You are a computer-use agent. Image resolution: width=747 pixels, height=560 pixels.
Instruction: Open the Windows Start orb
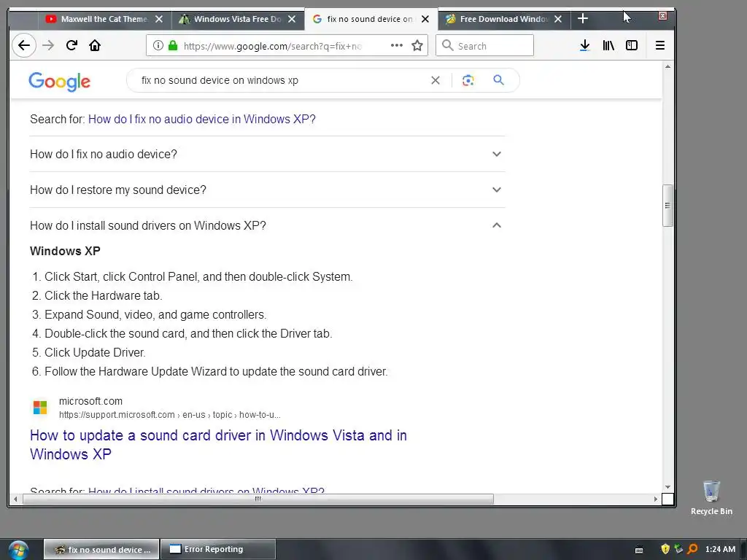pos(18,550)
